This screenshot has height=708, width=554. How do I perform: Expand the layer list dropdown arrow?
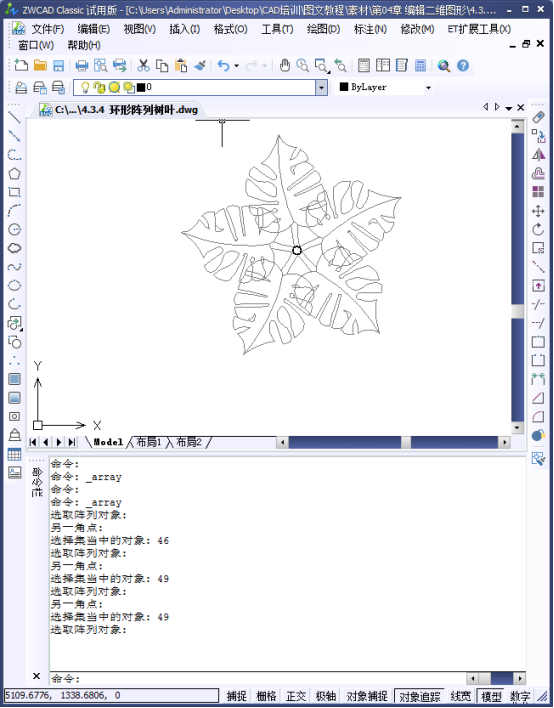[321, 87]
